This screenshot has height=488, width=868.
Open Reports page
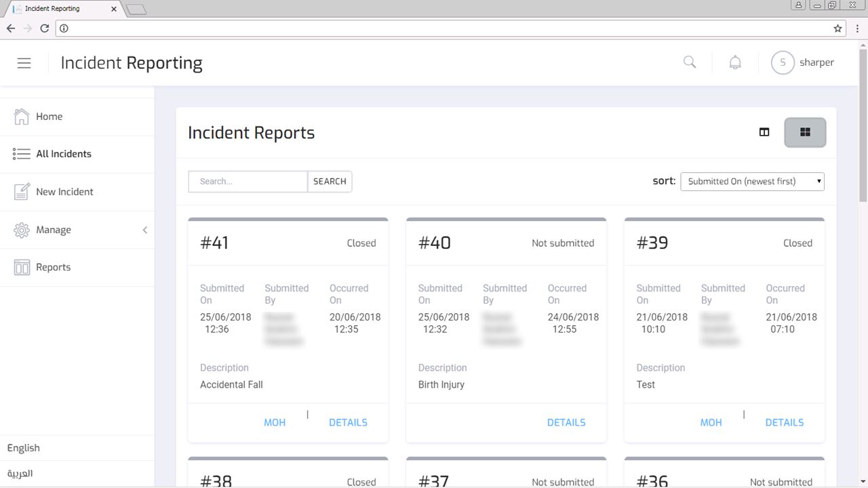point(77,267)
